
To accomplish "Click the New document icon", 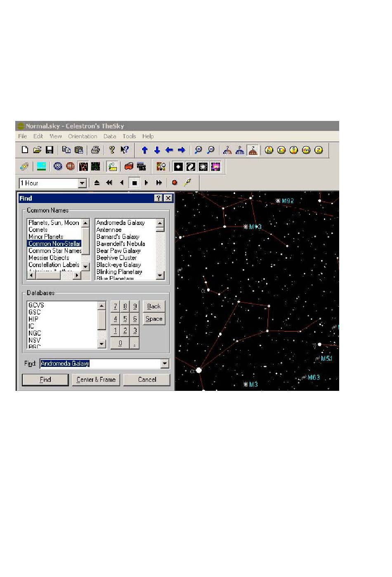I will pos(25,150).
